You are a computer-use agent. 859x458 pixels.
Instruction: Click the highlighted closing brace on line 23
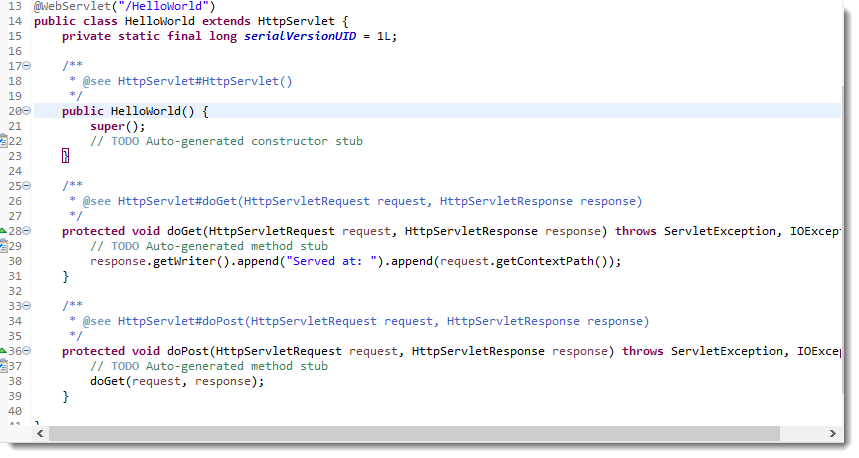[65, 156]
